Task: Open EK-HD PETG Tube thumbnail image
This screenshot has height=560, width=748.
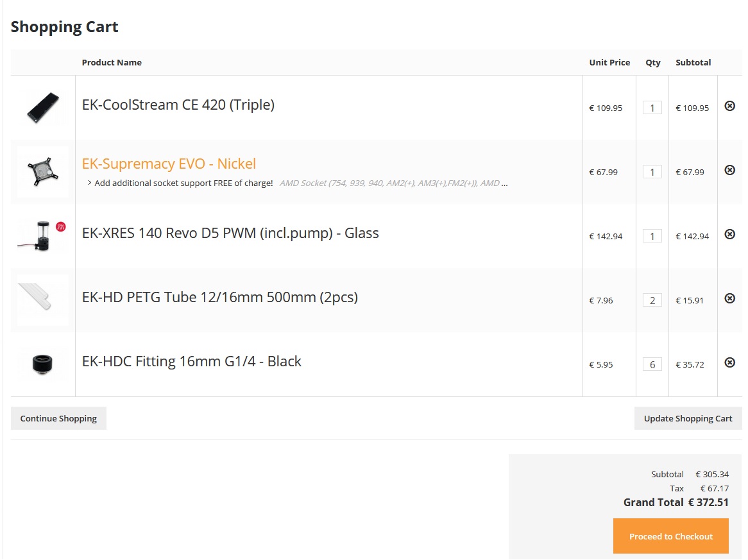Action: [x=43, y=300]
